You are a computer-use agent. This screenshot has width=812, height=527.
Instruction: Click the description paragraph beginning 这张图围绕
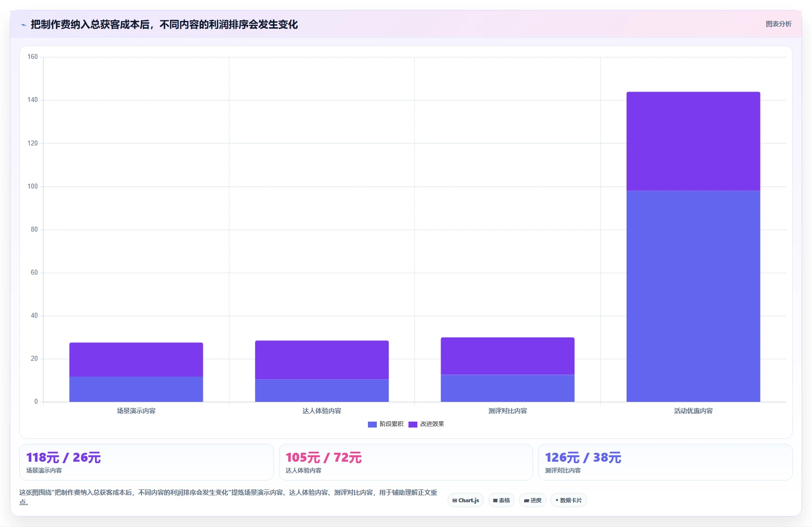click(228, 497)
